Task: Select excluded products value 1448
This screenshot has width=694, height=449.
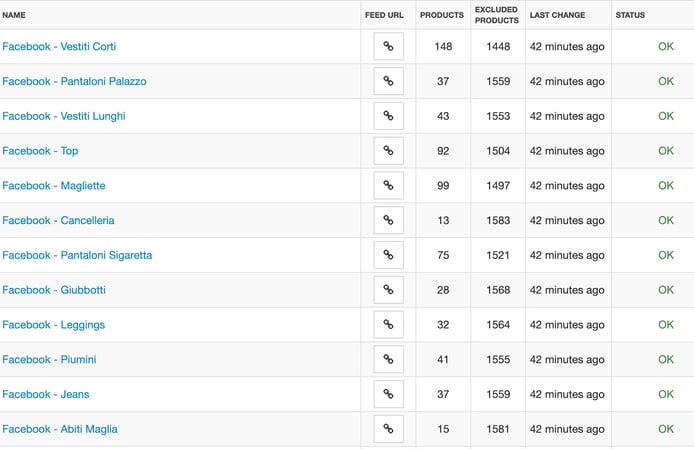Action: (x=498, y=46)
